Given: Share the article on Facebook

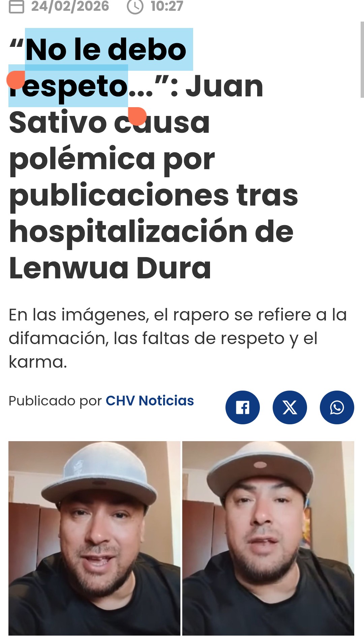Looking at the screenshot, I should click(243, 407).
